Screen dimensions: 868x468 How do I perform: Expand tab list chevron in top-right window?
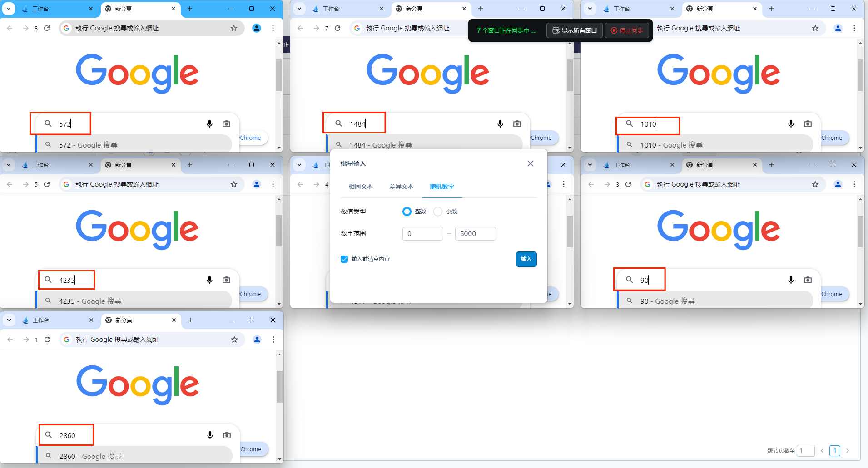pyautogui.click(x=590, y=9)
